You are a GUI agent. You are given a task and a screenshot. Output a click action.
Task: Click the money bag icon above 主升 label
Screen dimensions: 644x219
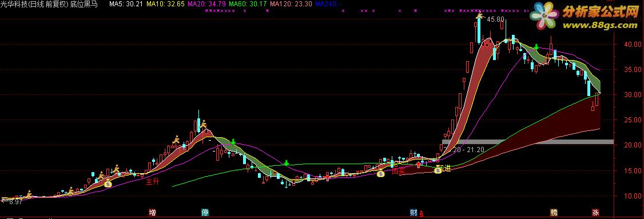pyautogui.click(x=108, y=183)
